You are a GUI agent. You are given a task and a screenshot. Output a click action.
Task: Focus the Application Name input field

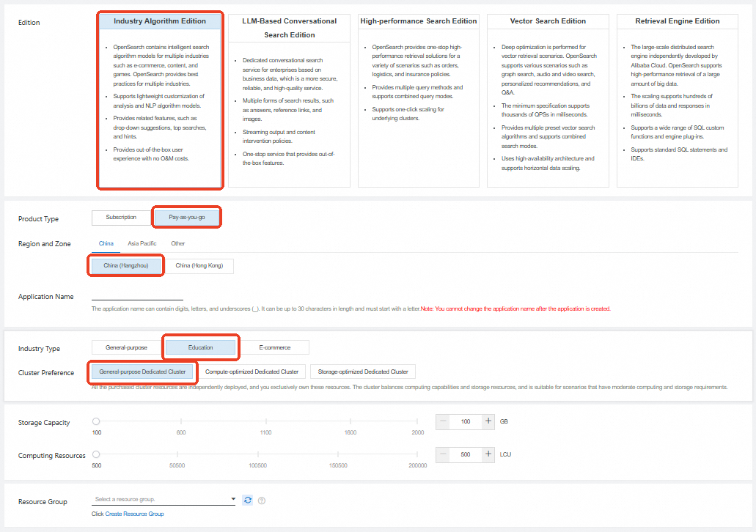[x=137, y=295]
